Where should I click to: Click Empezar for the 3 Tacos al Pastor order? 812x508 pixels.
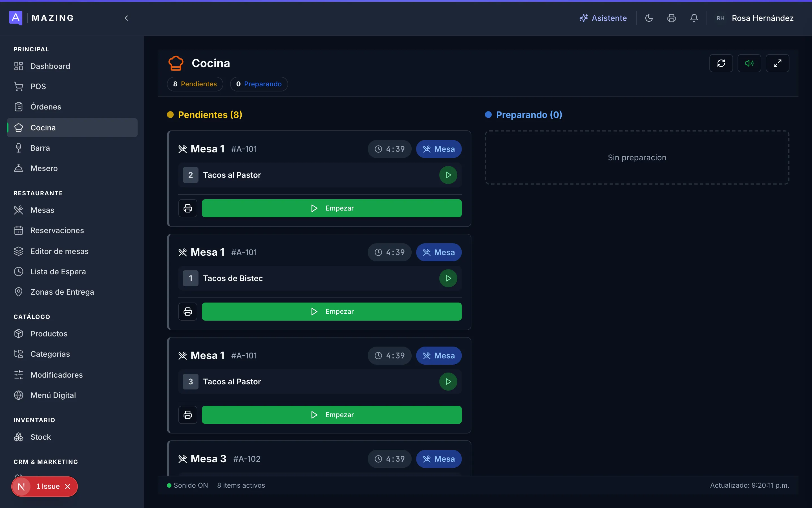pyautogui.click(x=332, y=415)
